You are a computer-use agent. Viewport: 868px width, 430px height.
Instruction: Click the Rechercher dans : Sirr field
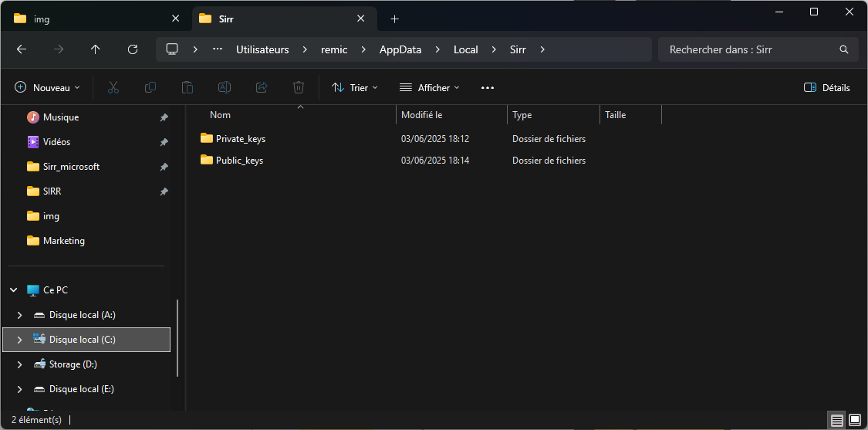(759, 49)
